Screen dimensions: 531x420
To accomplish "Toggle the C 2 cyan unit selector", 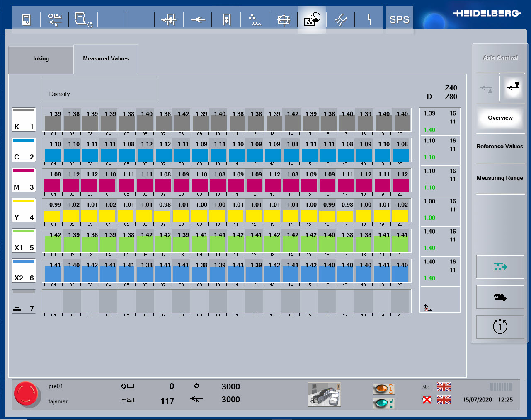I will click(x=24, y=150).
